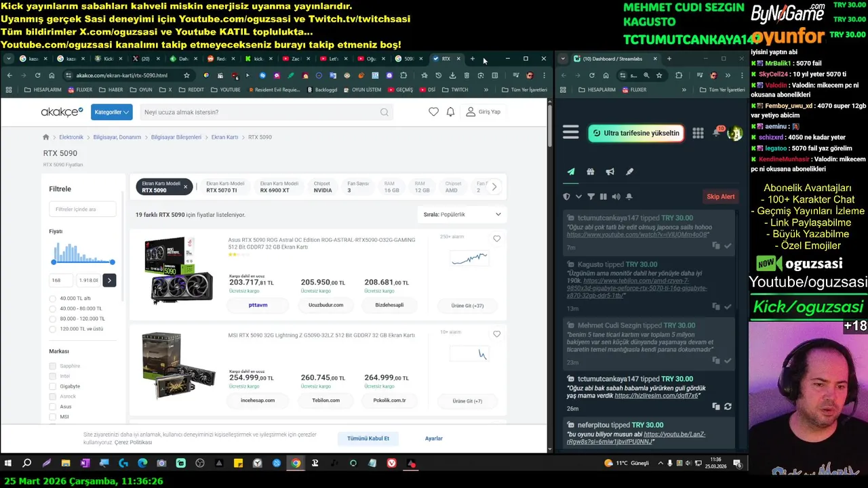Open tab search dropdown in Streamlabs window
The image size is (868, 488).
563,59
